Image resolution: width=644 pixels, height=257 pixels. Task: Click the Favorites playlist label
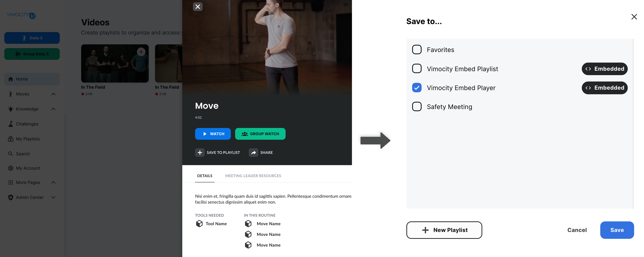[440, 50]
